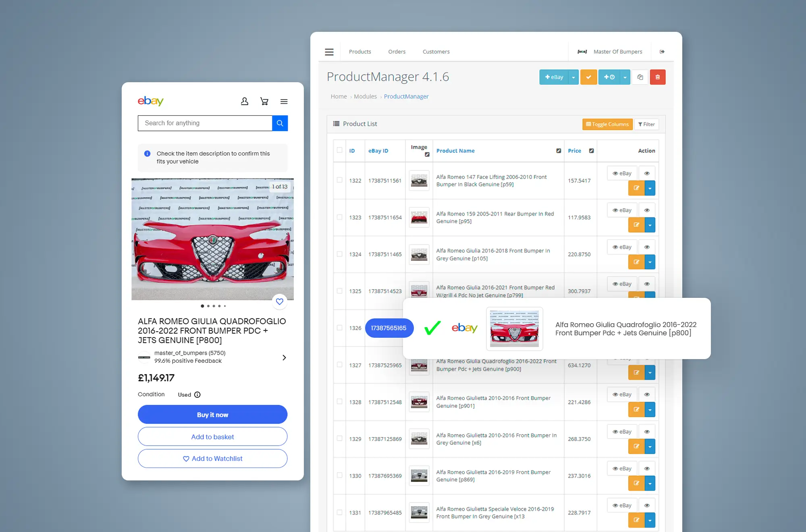Click the copy/duplicate toolbar icon

click(640, 77)
